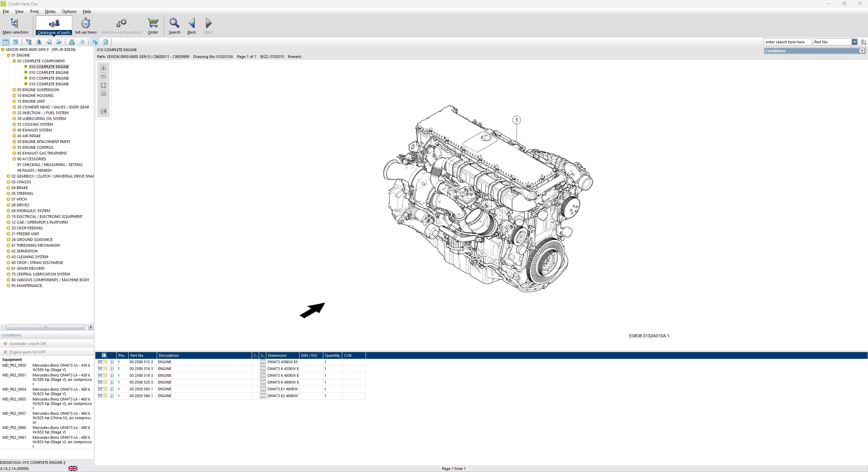Show info for part 00 2920 585 1
868x472 pixels.
pos(112,389)
